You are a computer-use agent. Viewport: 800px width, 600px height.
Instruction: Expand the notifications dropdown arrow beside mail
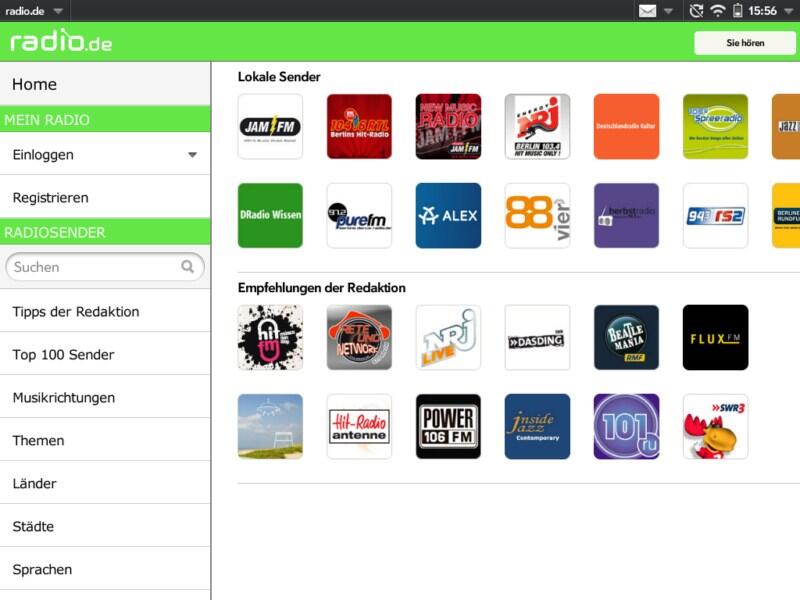(668, 11)
